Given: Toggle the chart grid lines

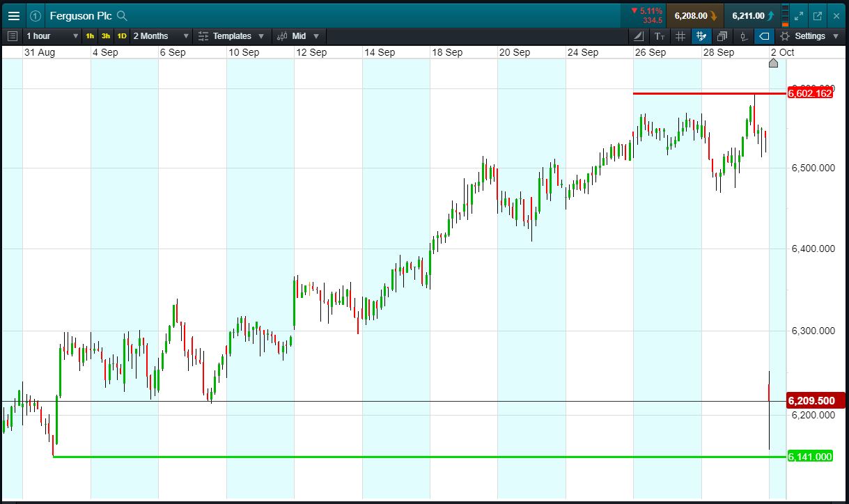Looking at the screenshot, I should click(680, 36).
